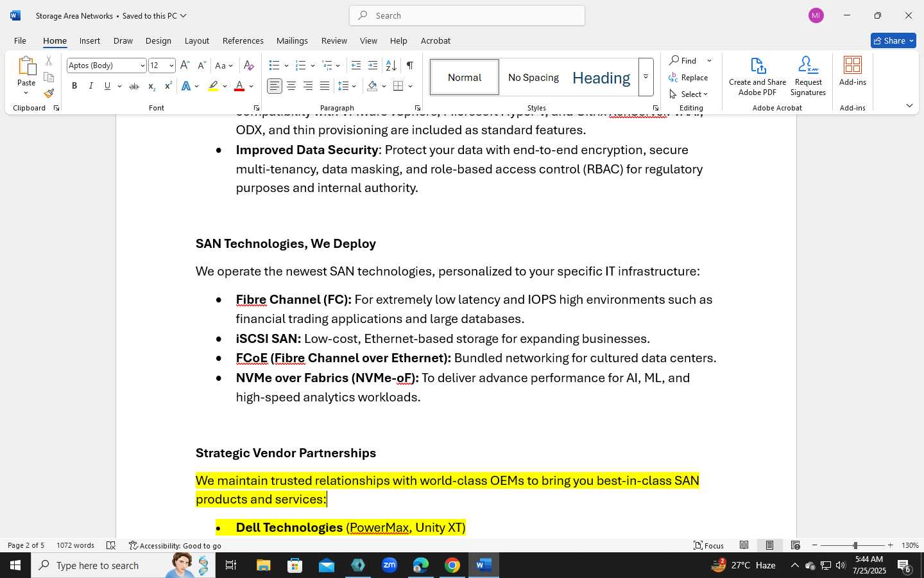This screenshot has height=578, width=924.
Task: Click the Copy icon in Clipboard
Action: click(49, 77)
